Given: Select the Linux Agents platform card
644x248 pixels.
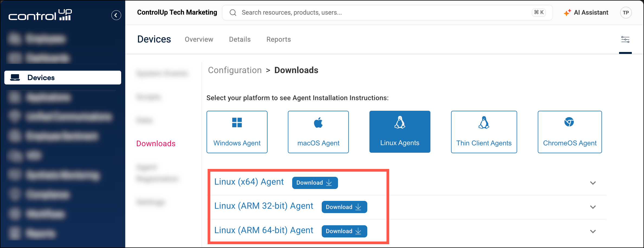Looking at the screenshot, I should [400, 132].
